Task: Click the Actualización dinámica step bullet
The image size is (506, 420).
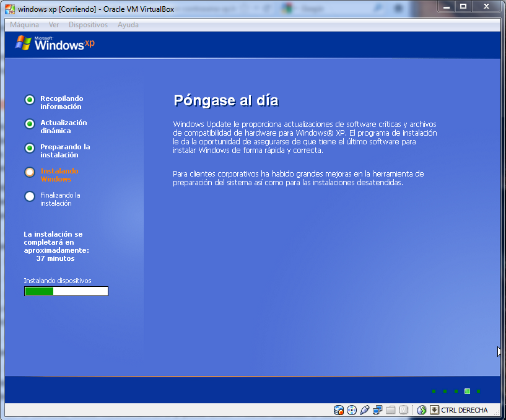Action: [30, 124]
